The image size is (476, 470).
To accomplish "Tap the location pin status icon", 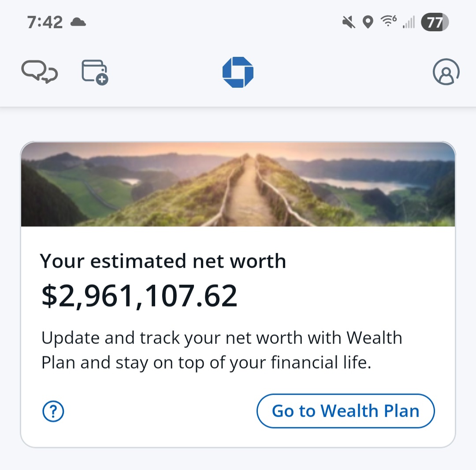I will click(368, 22).
